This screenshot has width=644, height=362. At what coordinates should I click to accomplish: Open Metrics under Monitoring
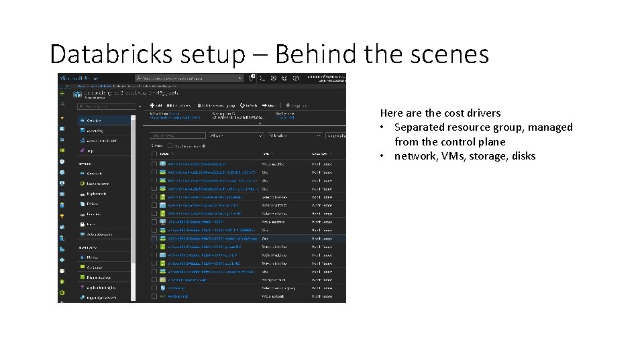(104, 257)
